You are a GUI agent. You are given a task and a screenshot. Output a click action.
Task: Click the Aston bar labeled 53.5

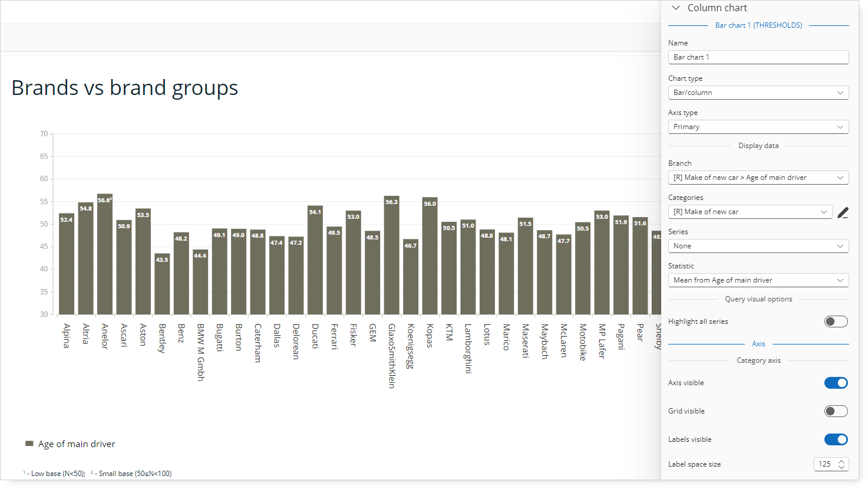(143, 261)
